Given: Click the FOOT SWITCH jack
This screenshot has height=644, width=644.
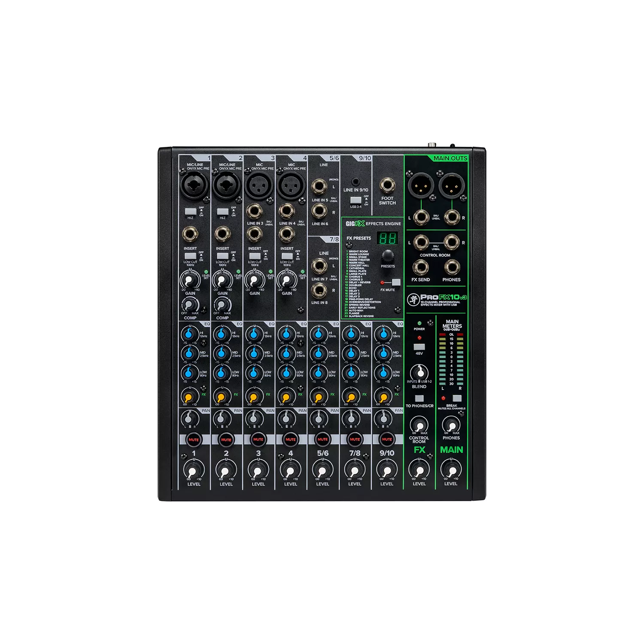Looking at the screenshot, I should tap(387, 186).
